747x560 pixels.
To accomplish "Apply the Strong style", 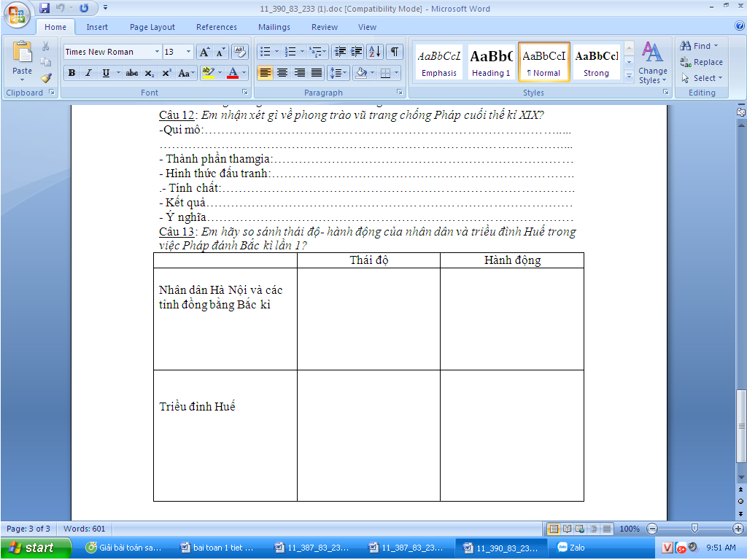I will pyautogui.click(x=597, y=63).
